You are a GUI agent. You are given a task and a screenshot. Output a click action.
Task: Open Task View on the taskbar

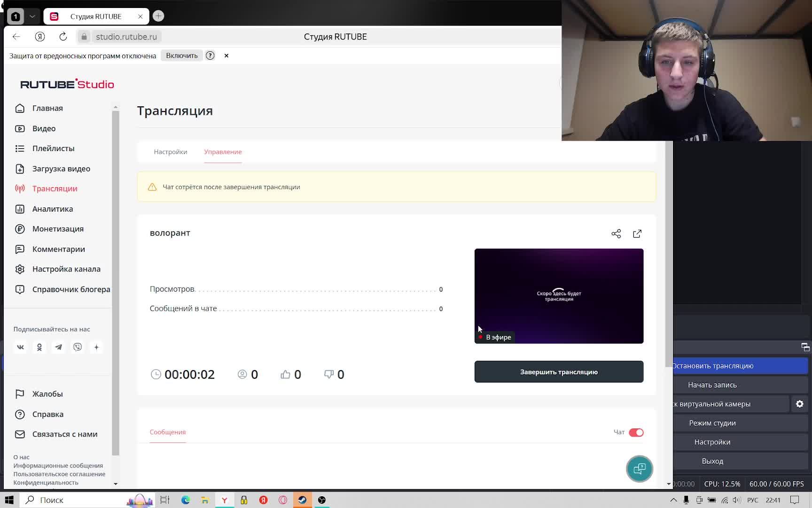pos(165,500)
